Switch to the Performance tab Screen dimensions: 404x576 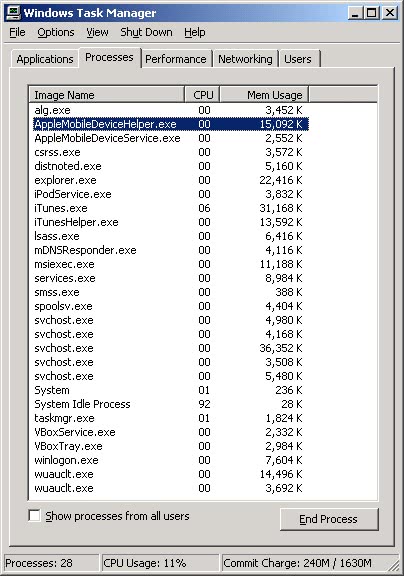[x=176, y=59]
